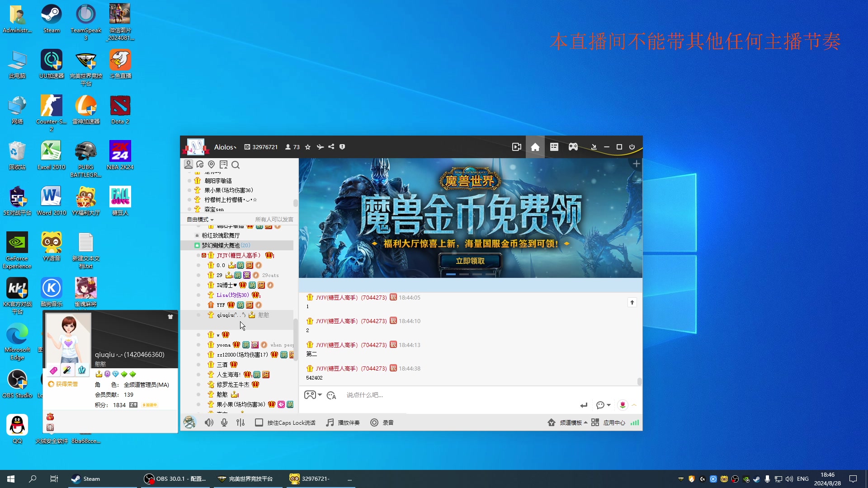Click the channel ID 32976721
This screenshot has width=868, height=488.
[x=261, y=147]
